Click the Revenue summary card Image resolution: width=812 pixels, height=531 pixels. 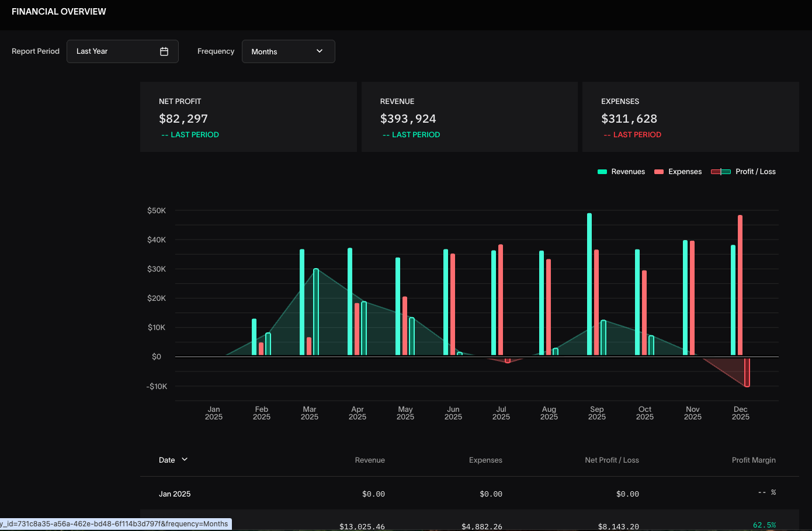[x=469, y=117]
